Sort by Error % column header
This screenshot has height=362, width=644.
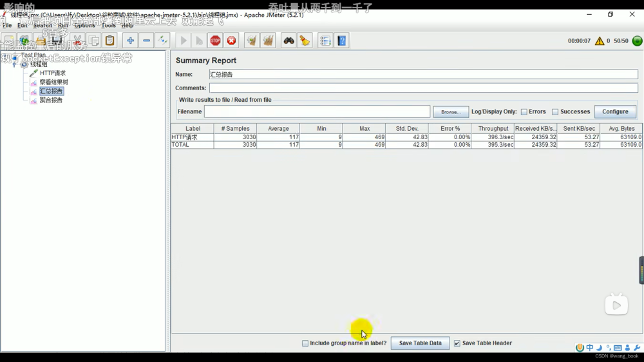coord(450,129)
